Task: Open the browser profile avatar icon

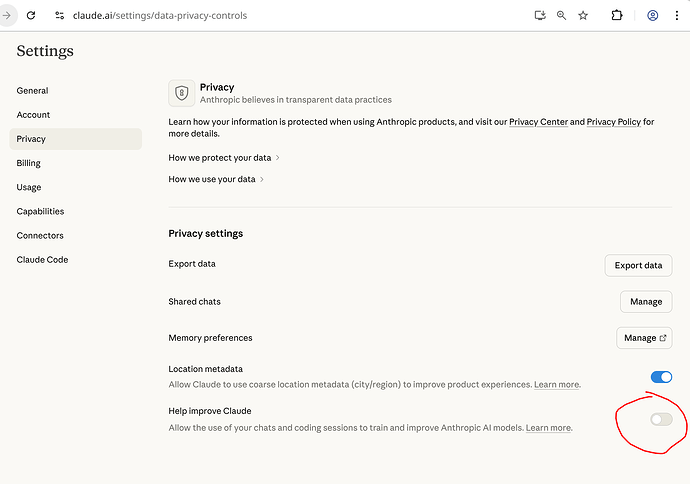Action: [x=653, y=16]
